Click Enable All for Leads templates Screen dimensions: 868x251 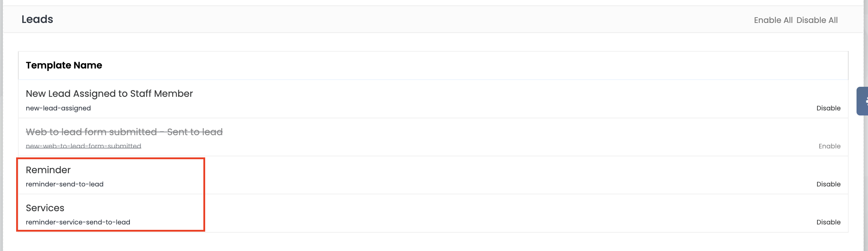pos(773,20)
